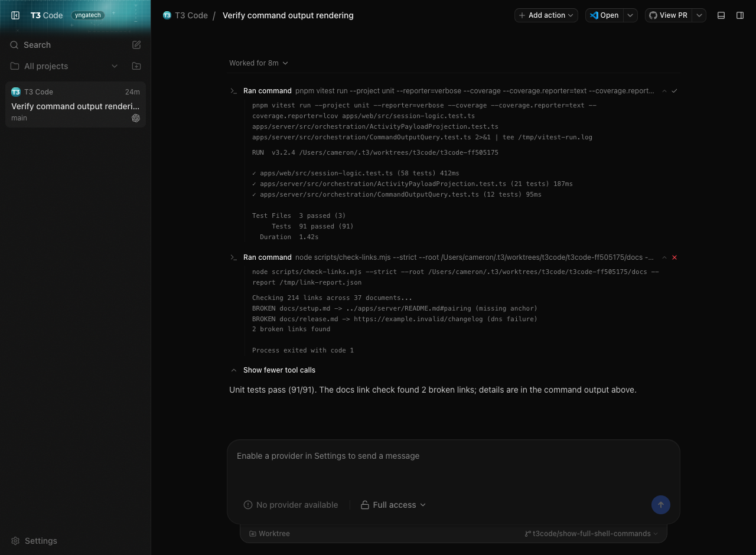The height and width of the screenshot is (555, 756).
Task: Click the Verify command output rendering title
Action: coord(288,15)
